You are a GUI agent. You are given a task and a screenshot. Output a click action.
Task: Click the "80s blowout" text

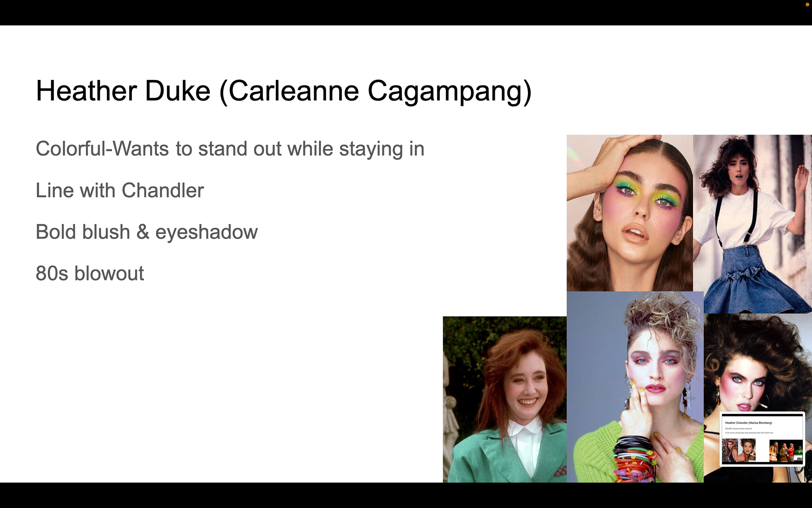point(90,273)
